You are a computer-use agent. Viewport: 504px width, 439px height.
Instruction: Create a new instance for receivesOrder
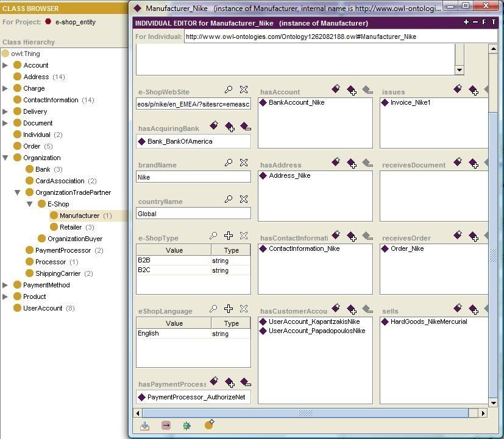click(458, 235)
